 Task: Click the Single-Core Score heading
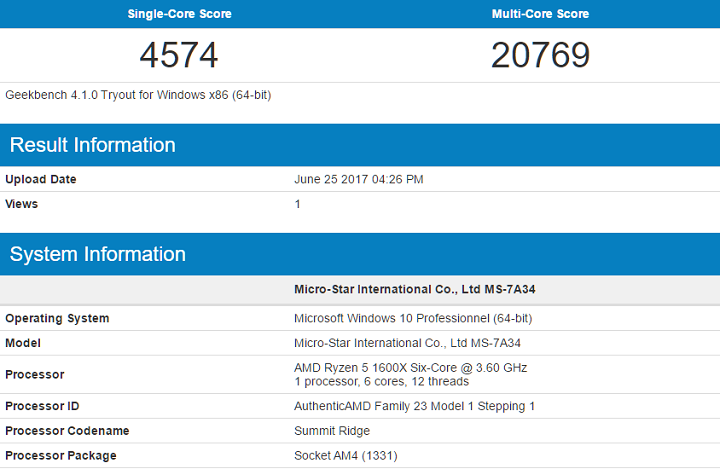click(180, 14)
